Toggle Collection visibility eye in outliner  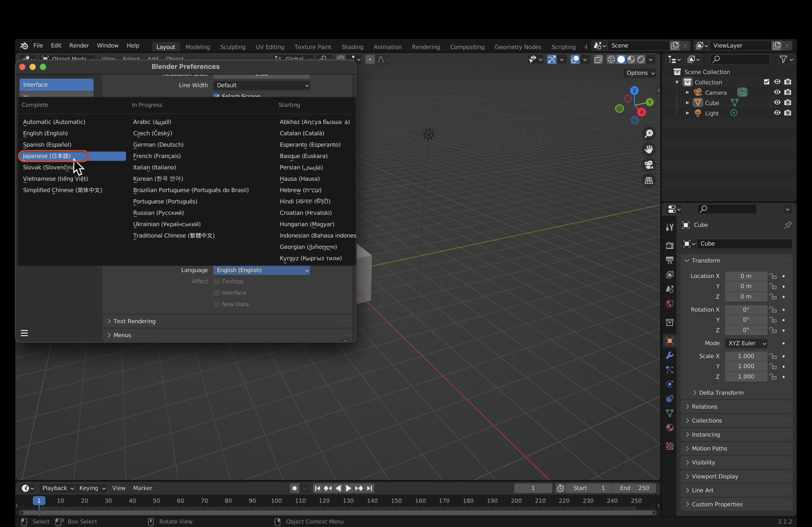tap(777, 82)
